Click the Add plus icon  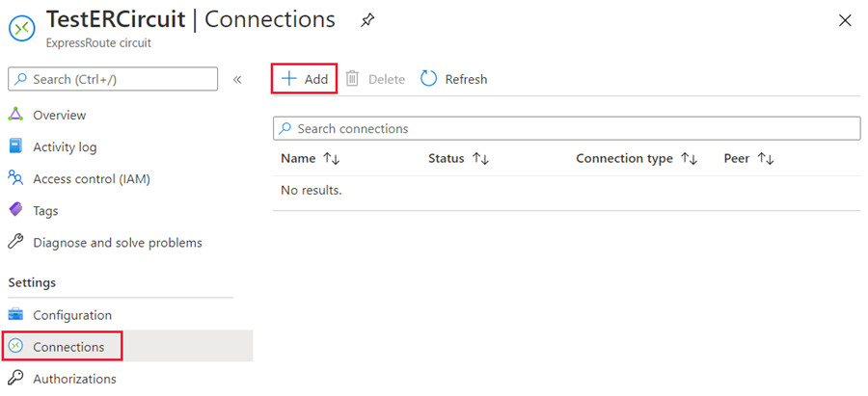288,79
